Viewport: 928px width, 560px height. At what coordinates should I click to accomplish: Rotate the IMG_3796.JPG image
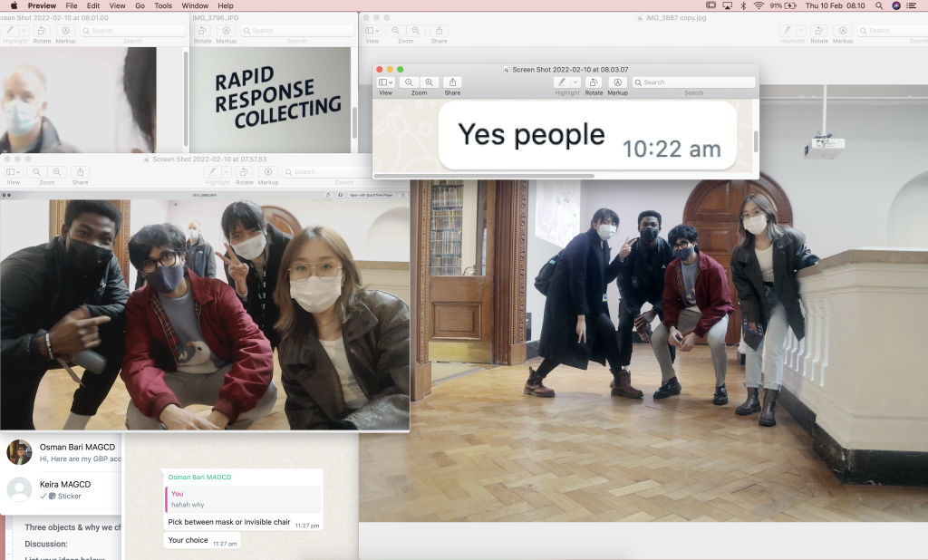click(202, 30)
